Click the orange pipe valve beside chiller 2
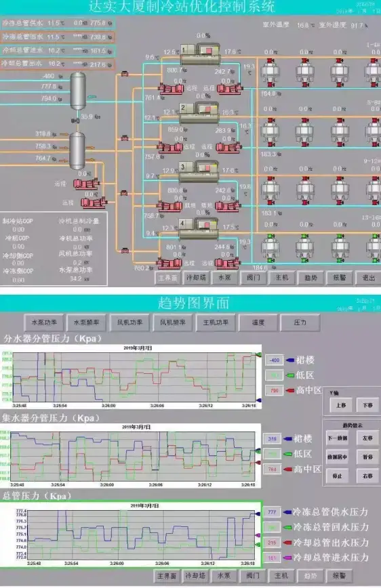This screenshot has width=381, height=588. pyautogui.click(x=124, y=138)
